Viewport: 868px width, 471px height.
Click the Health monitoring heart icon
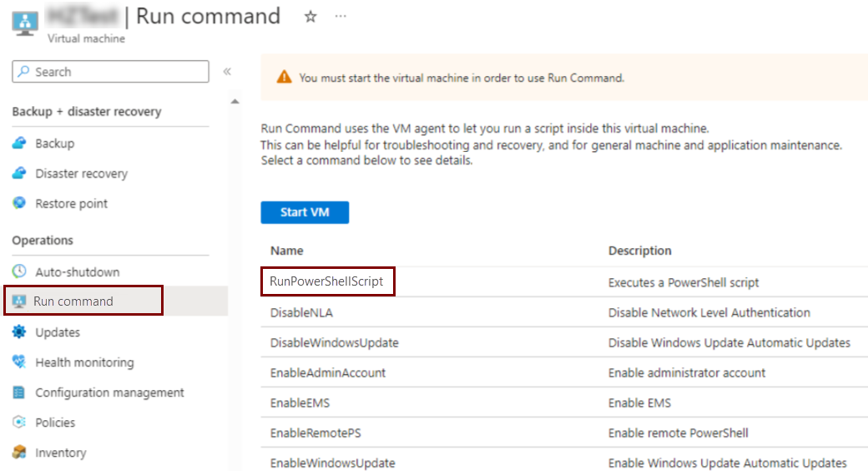19,362
